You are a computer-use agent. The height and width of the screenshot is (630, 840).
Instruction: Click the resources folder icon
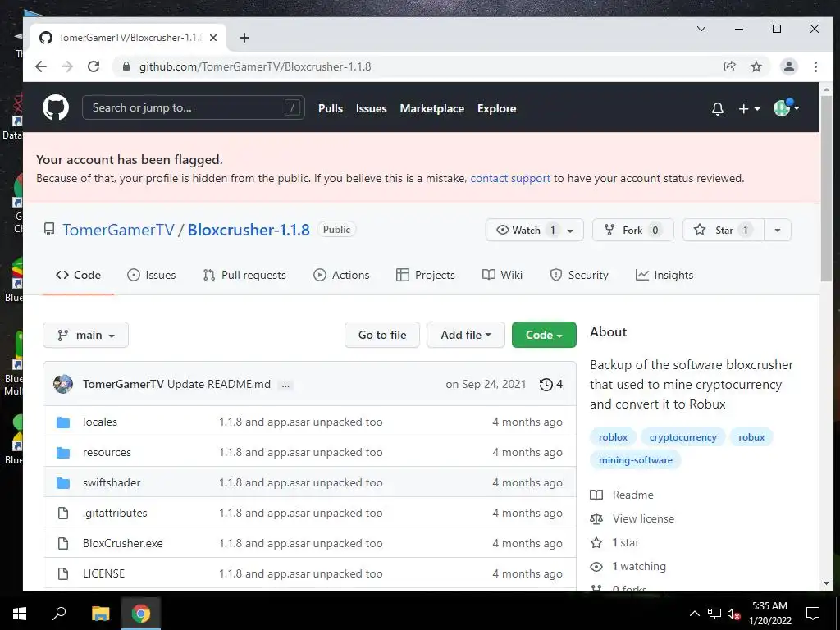63,453
